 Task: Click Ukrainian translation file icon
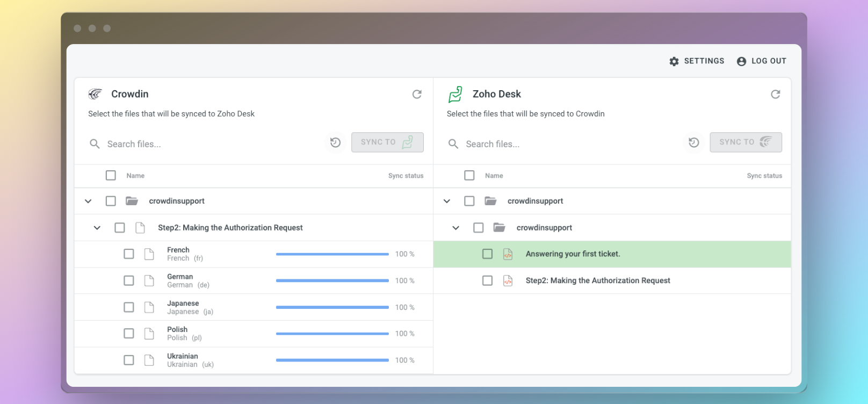[149, 360]
